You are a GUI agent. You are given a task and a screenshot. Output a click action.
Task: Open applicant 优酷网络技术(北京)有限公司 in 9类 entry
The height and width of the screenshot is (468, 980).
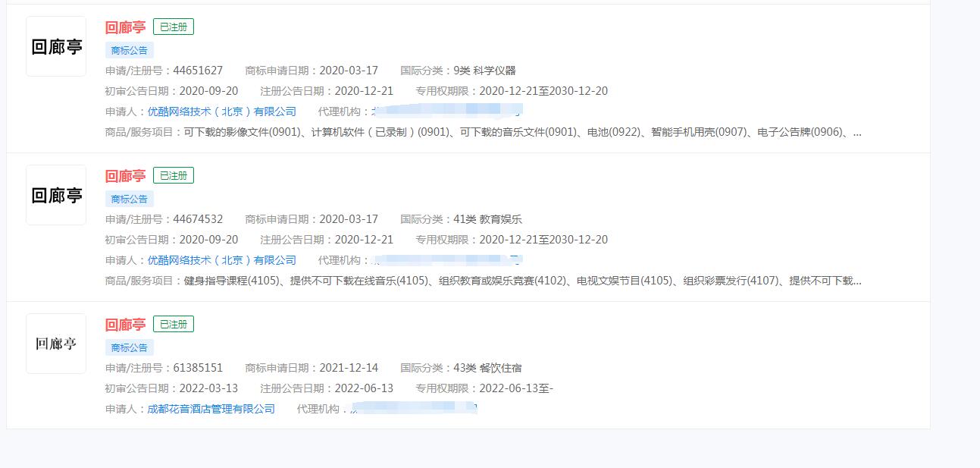click(x=222, y=112)
